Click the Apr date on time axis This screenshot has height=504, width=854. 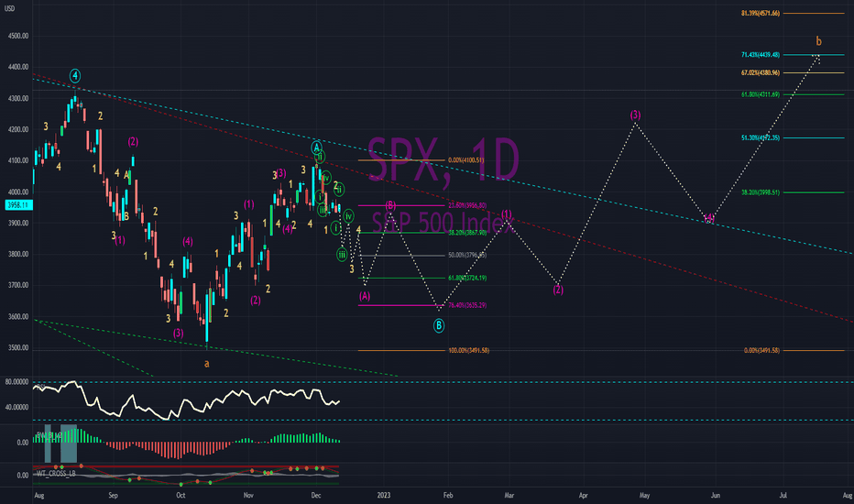(x=584, y=495)
